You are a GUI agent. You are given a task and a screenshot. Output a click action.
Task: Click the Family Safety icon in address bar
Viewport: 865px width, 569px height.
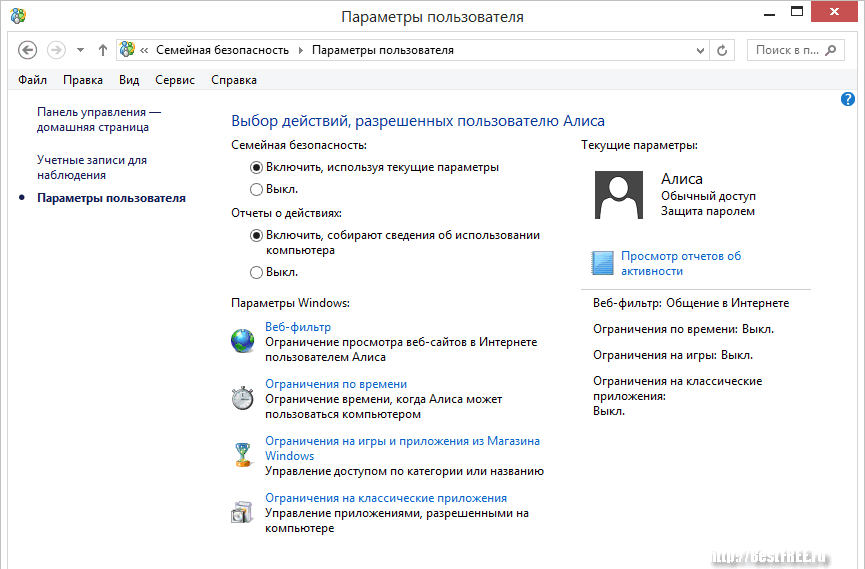tap(127, 49)
